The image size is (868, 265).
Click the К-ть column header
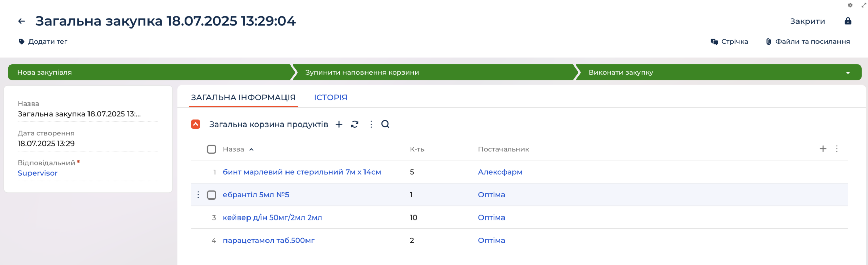pos(417,149)
